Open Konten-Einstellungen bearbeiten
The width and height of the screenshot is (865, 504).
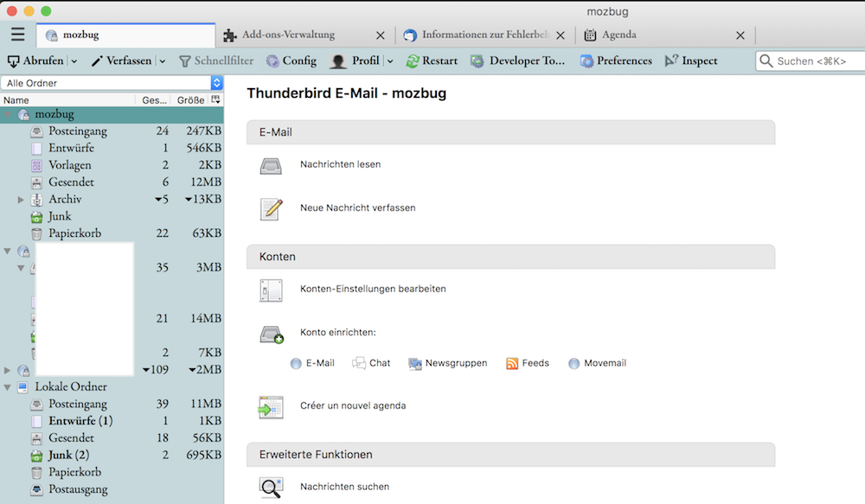(373, 289)
